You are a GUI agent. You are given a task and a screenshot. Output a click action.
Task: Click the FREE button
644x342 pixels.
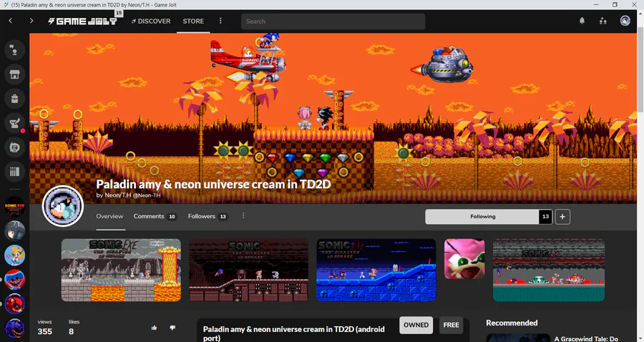451,325
